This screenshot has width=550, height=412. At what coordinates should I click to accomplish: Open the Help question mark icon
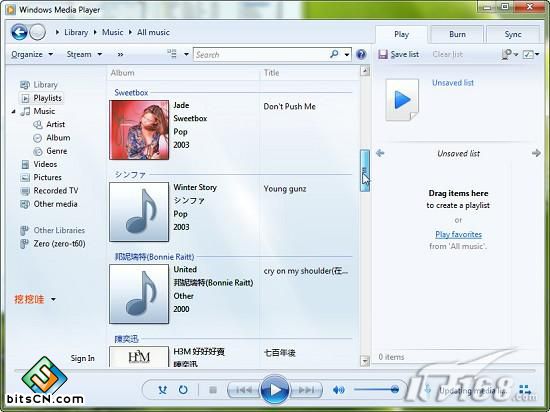coord(361,54)
